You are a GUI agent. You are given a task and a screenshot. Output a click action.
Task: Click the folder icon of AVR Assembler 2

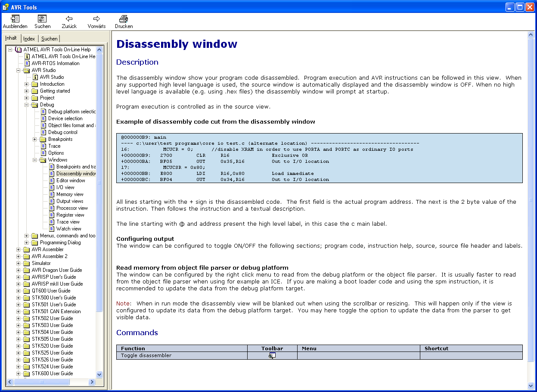tap(27, 256)
